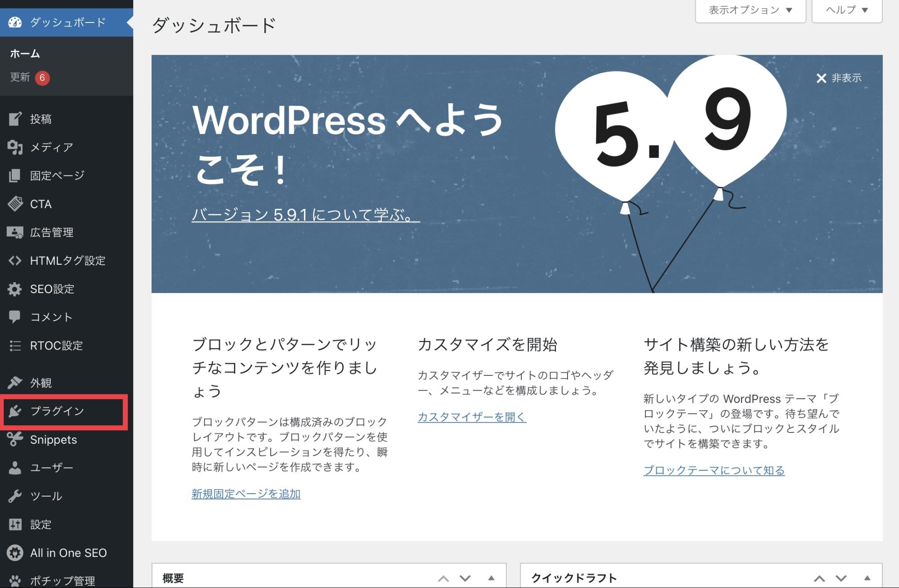Expand the ヘルプ dropdown

pyautogui.click(x=847, y=10)
